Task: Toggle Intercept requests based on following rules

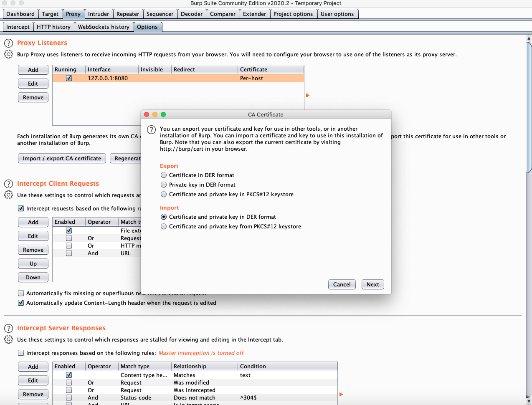Action: pos(21,208)
